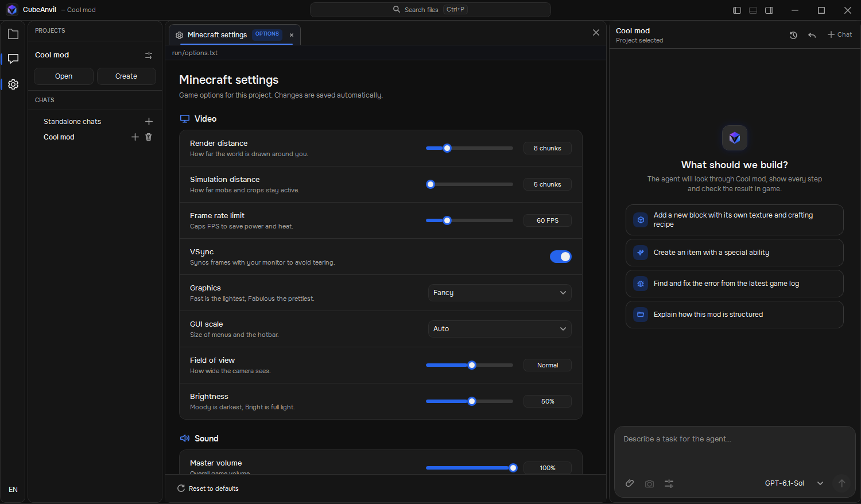Click the undo arrow in chat header
Viewport: 861px width, 504px height.
[812, 35]
